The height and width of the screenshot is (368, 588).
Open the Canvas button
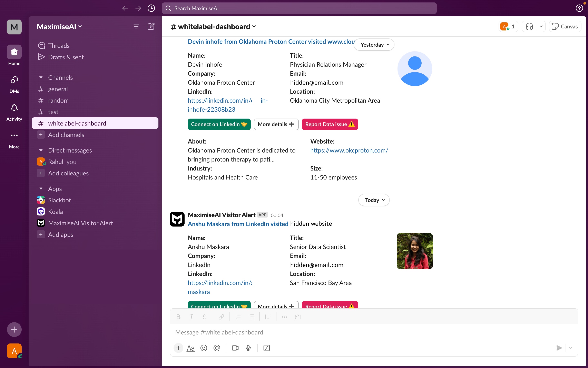click(565, 27)
